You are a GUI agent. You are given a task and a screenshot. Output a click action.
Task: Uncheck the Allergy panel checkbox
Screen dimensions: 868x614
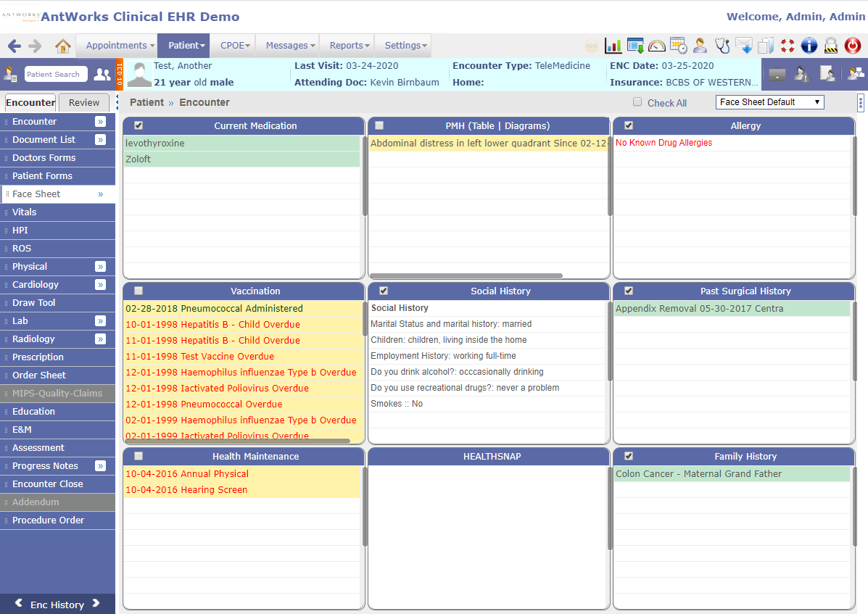click(628, 125)
